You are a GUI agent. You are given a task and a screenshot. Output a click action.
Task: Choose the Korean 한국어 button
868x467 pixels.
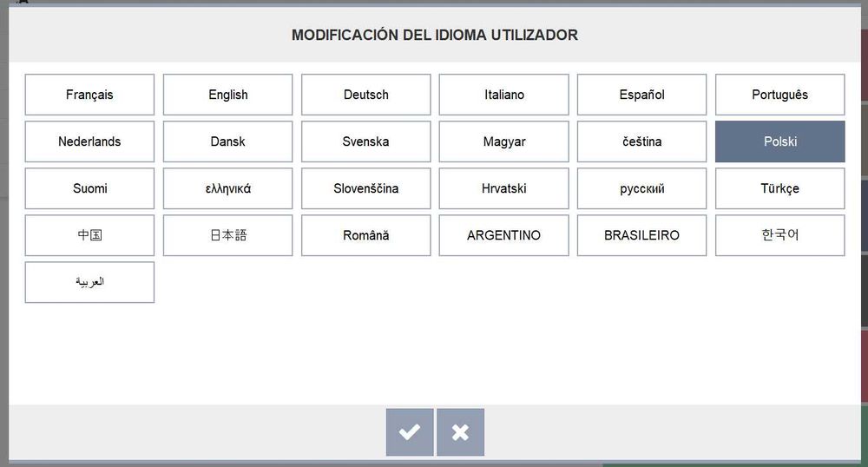point(779,235)
